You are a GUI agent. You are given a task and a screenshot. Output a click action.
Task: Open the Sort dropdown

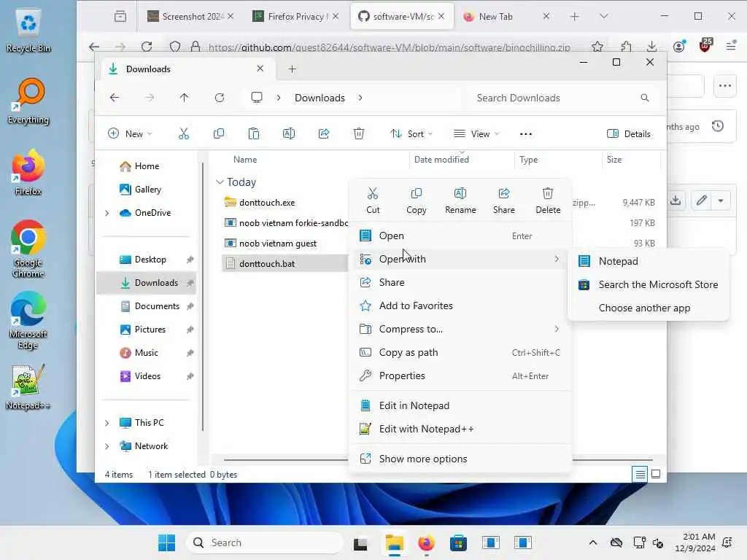(x=411, y=134)
